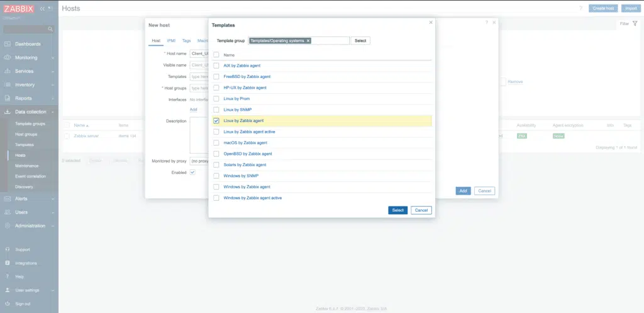Open the Monitored by proxy dropdown
The width and height of the screenshot is (644, 313).
(x=199, y=161)
